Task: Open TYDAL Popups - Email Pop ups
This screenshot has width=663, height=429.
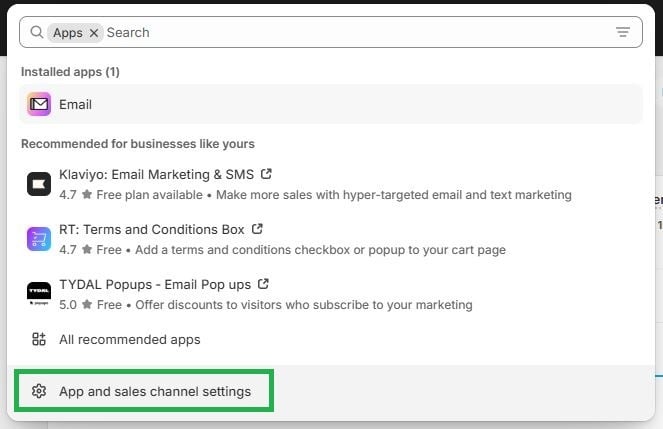Action: [155, 284]
